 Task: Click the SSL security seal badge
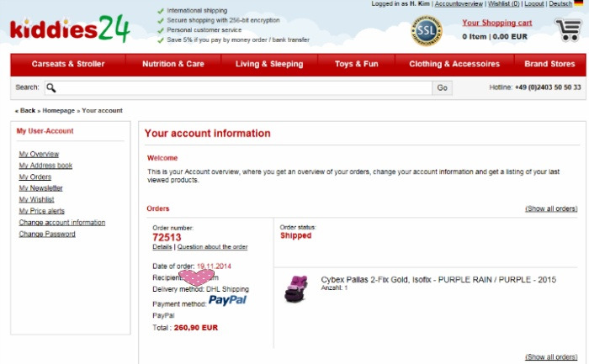point(427,30)
